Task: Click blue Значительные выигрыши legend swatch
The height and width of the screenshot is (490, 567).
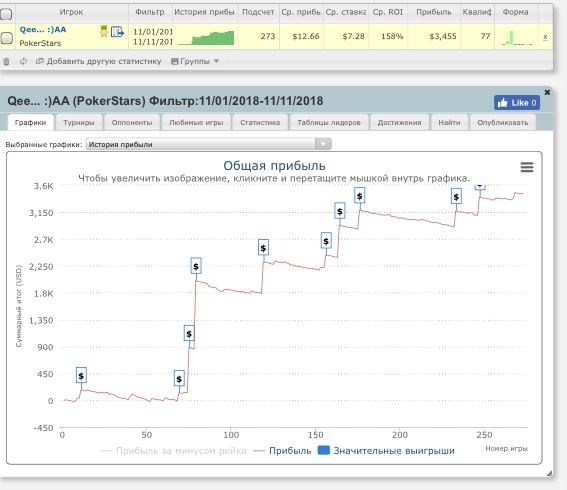Action: click(x=324, y=450)
